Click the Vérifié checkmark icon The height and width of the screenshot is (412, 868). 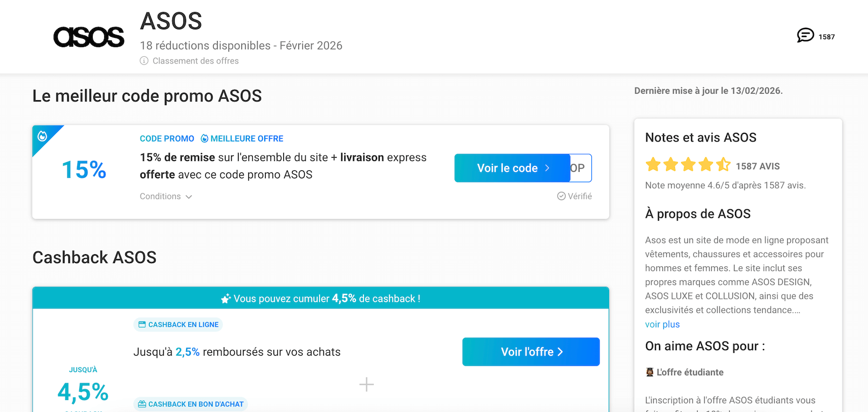point(561,196)
